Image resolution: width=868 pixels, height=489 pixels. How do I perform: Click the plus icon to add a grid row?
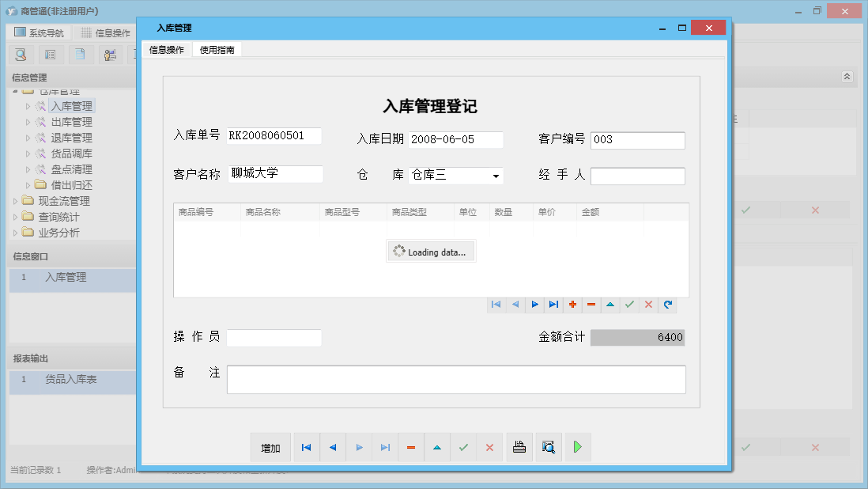pos(572,304)
